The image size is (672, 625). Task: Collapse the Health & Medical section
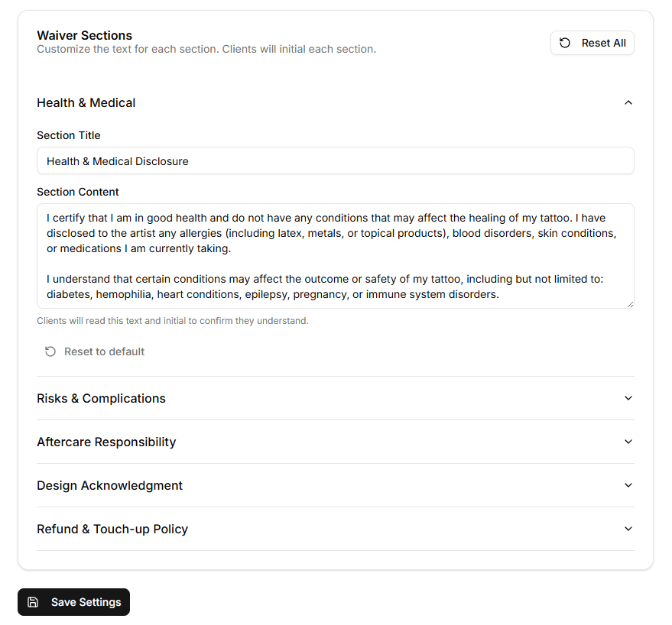(335, 102)
